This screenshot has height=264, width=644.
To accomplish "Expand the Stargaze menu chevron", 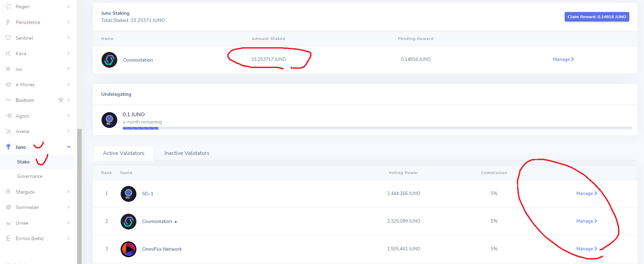I will (68, 192).
